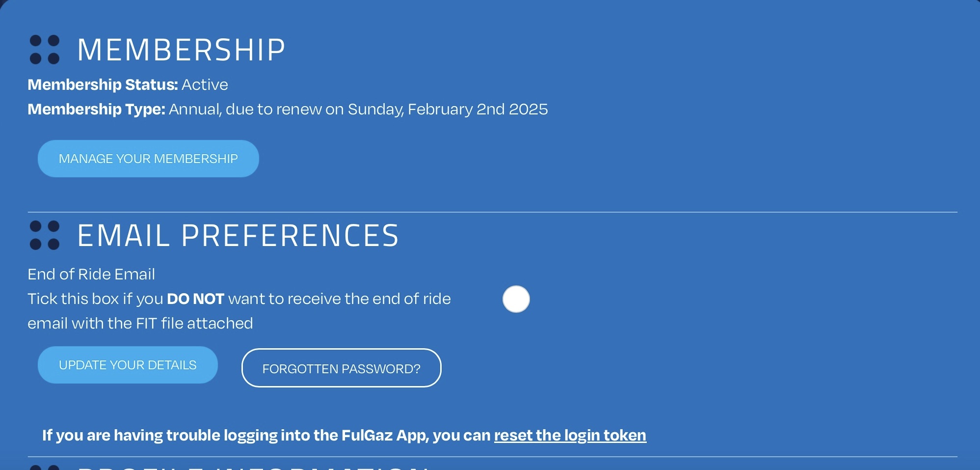Screen dimensions: 980x470
Task: Click the Membership Type label
Action: pyautogui.click(x=96, y=109)
